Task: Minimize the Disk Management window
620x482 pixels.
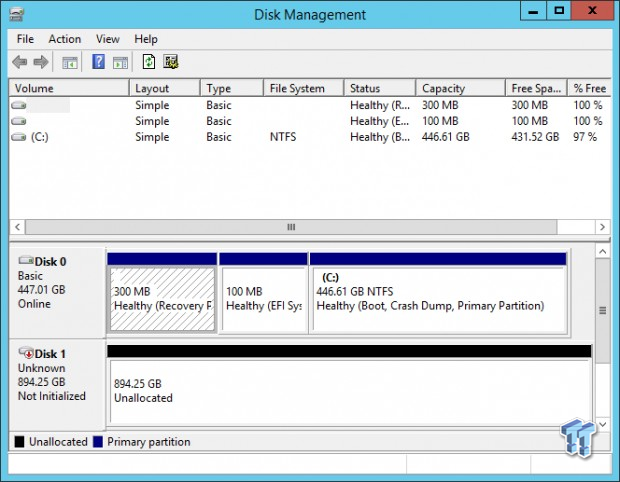Action: [x=533, y=11]
